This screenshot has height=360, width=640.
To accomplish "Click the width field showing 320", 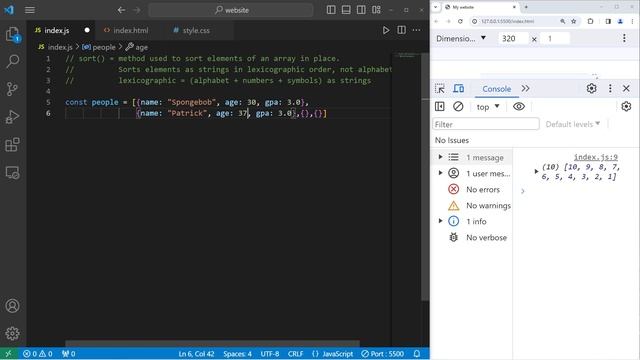I will coord(513,38).
